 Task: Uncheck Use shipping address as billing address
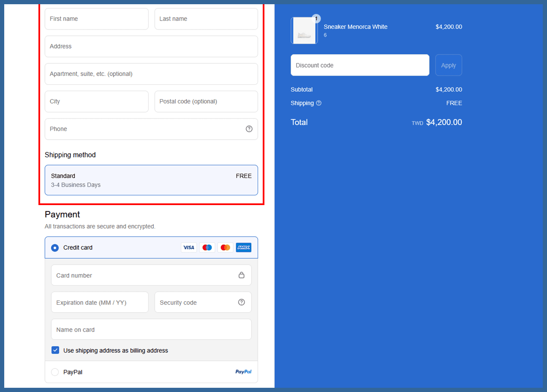click(55, 350)
